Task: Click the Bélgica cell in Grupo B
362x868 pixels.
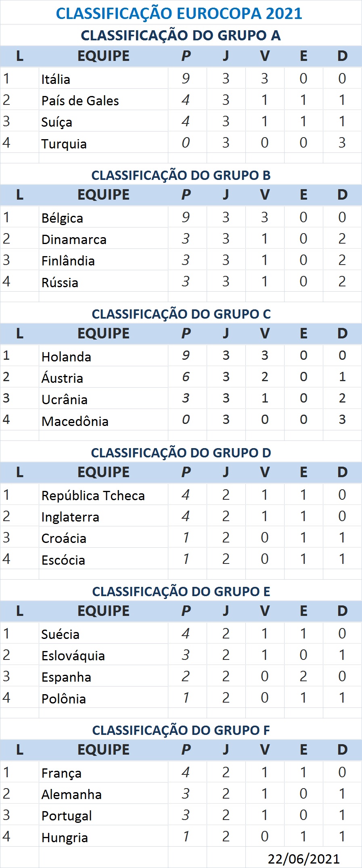Action: pos(103,217)
